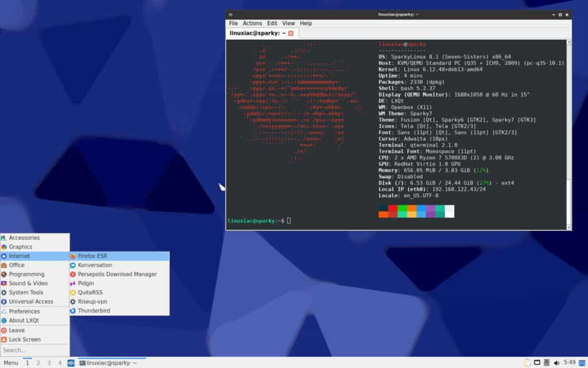Open Thunderbird from the menu
This screenshot has height=368, width=588.
(x=94, y=310)
